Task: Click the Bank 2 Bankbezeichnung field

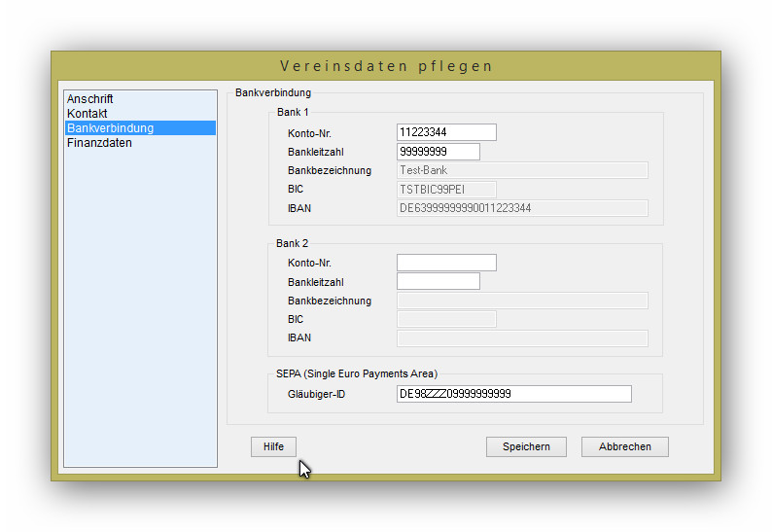Action: click(522, 301)
